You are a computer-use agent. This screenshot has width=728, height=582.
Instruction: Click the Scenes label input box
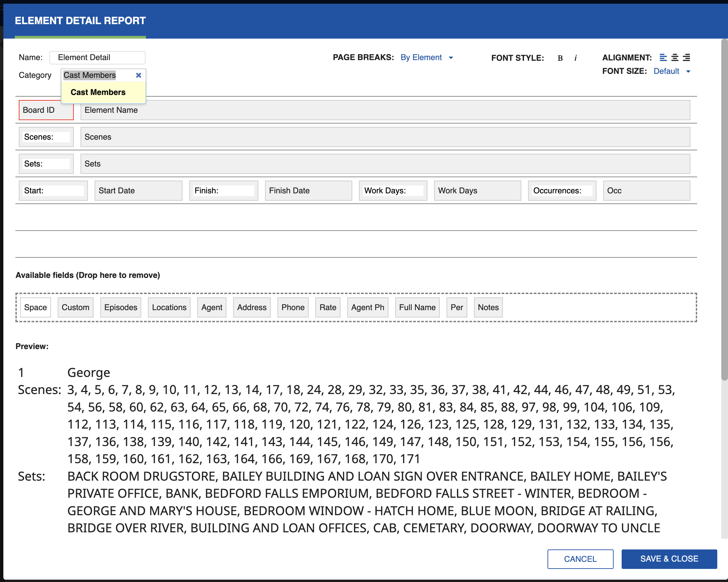(x=46, y=137)
